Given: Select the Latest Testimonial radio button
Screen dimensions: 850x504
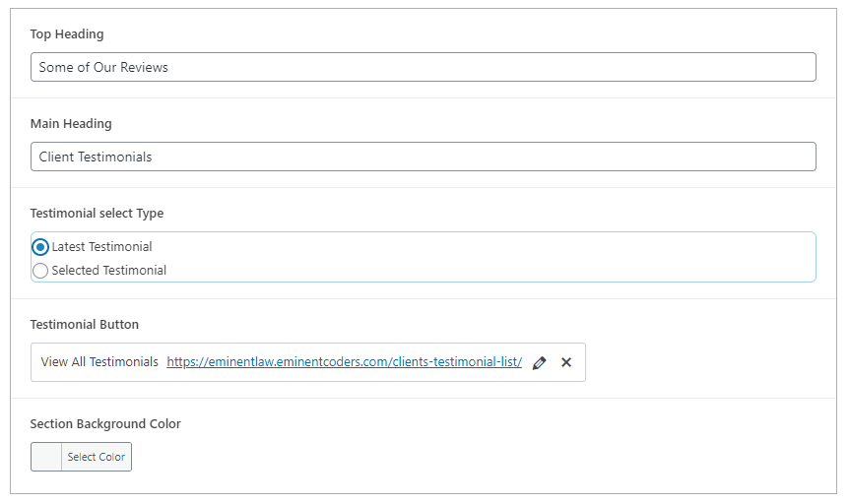Looking at the screenshot, I should [x=40, y=247].
